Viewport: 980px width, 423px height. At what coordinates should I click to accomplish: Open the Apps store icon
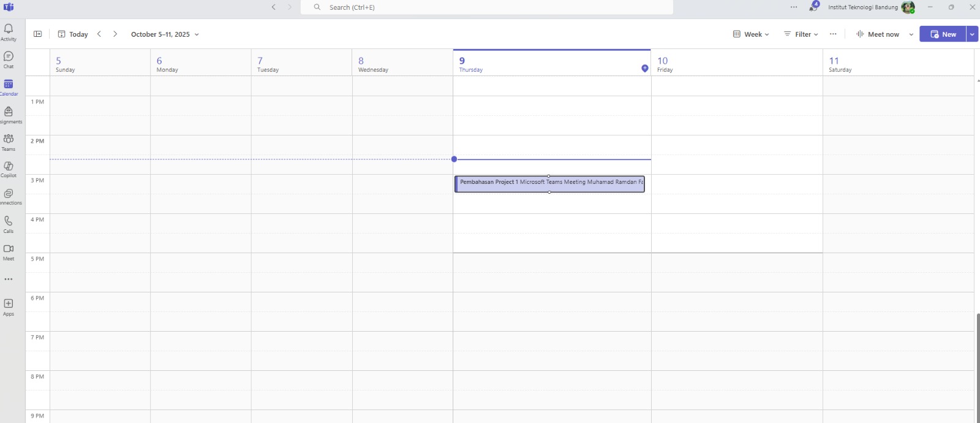[9, 307]
